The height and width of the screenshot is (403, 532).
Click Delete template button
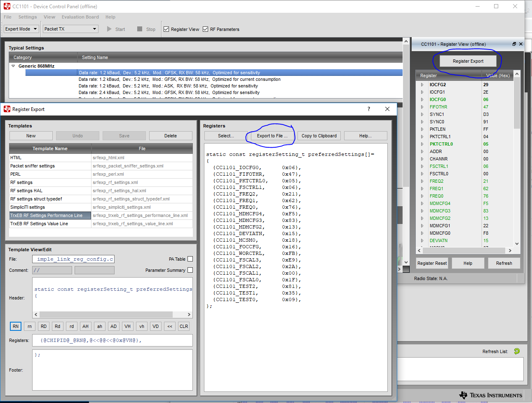point(171,136)
